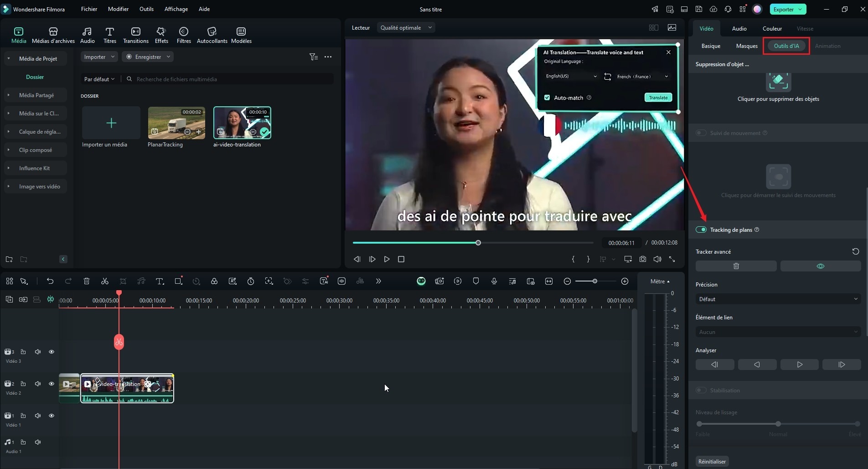
Task: Hide the Vidéo 3 track
Action: pos(52,352)
